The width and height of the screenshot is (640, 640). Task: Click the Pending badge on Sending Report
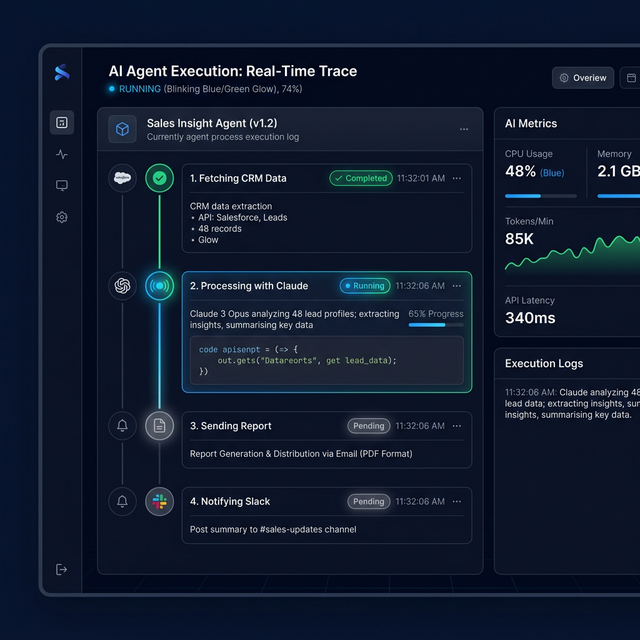coord(369,426)
